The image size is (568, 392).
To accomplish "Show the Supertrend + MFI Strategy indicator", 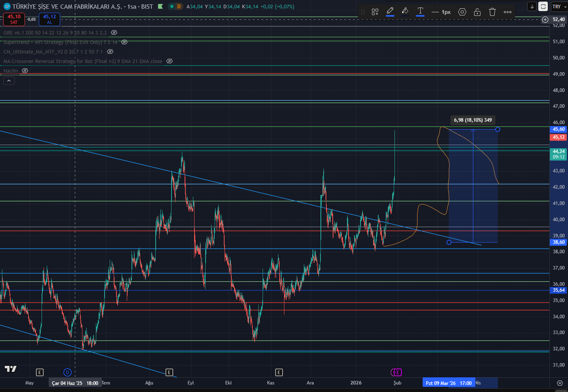I will point(124,42).
